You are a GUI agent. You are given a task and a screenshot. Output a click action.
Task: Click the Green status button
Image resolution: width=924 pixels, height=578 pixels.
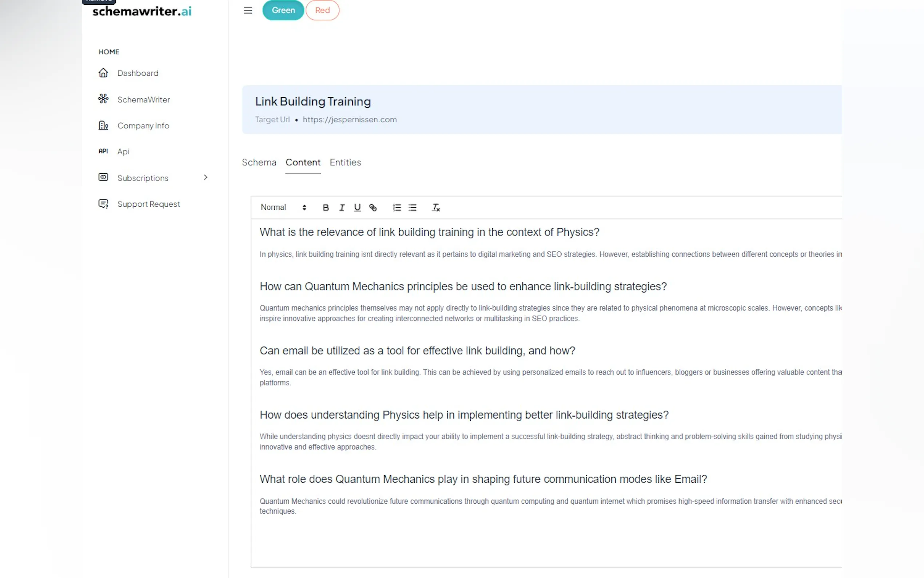point(283,10)
